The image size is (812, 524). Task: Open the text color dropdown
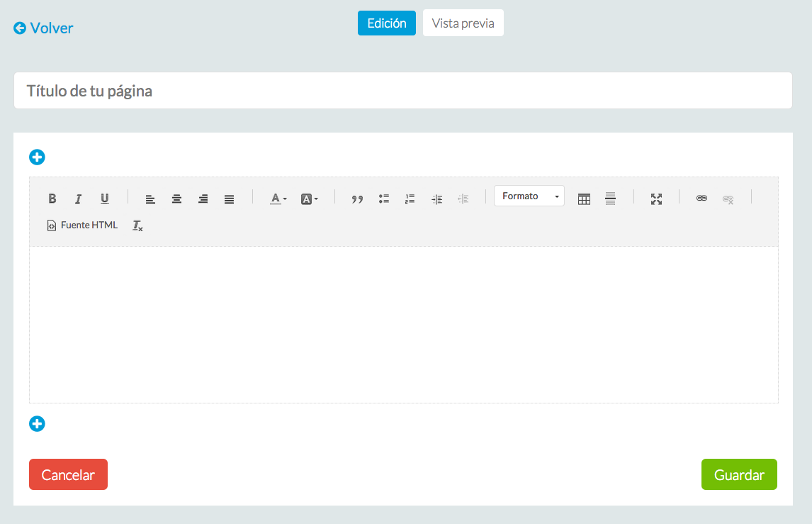tap(278, 199)
